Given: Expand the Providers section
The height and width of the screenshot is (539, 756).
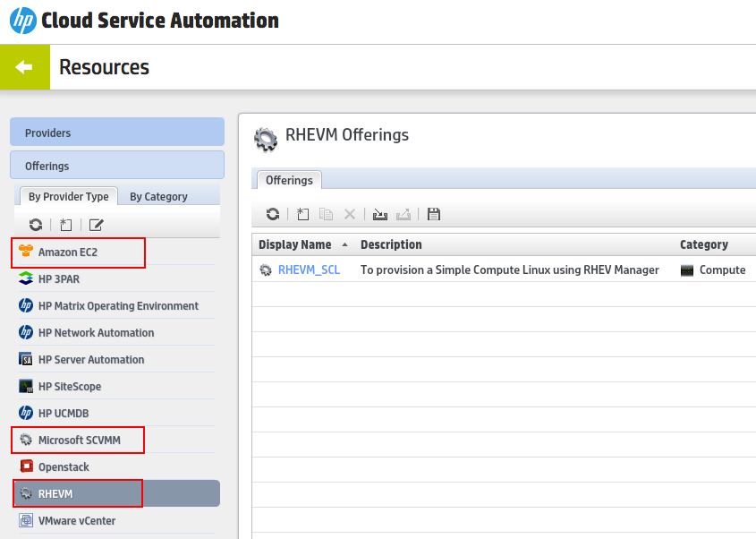Looking at the screenshot, I should pyautogui.click(x=117, y=133).
